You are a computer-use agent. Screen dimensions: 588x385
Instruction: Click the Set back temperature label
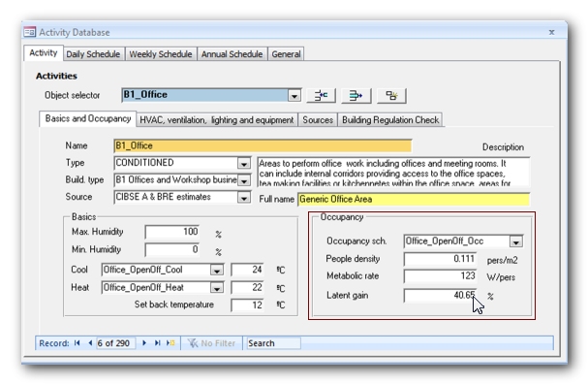click(x=174, y=305)
